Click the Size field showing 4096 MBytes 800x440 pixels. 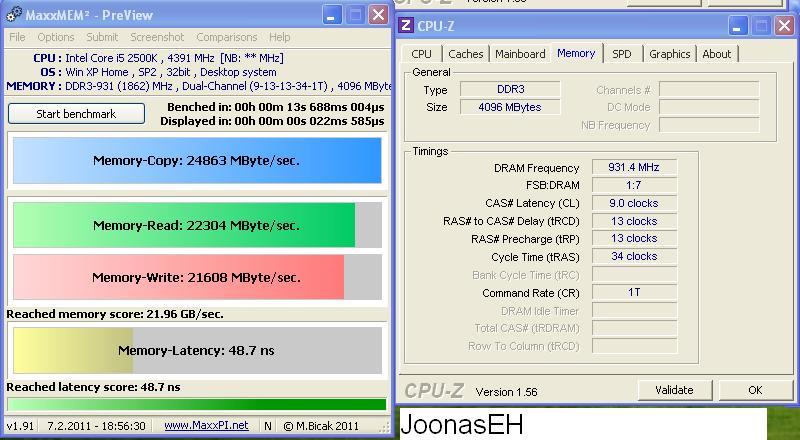(x=510, y=107)
